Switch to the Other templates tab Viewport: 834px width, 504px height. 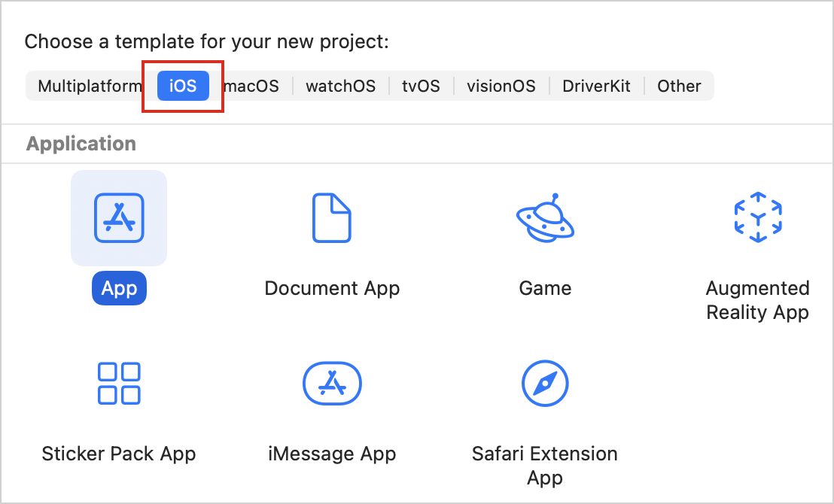click(x=679, y=86)
